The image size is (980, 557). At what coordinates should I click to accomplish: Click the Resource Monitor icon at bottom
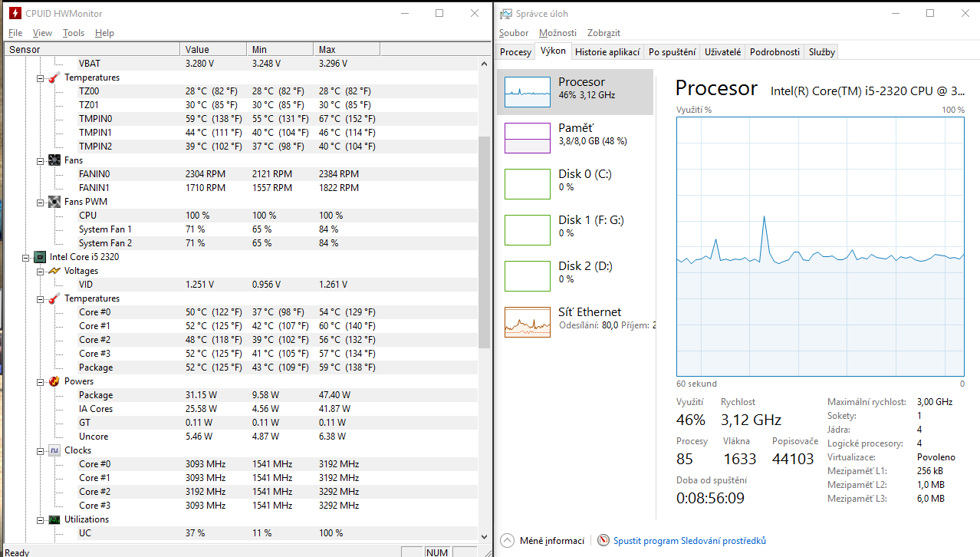click(x=603, y=541)
